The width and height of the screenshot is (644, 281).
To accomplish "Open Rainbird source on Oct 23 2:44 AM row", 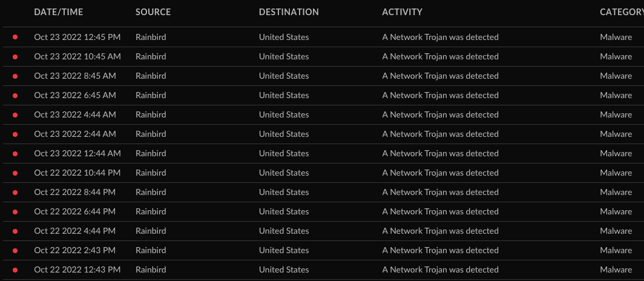I will coord(151,134).
